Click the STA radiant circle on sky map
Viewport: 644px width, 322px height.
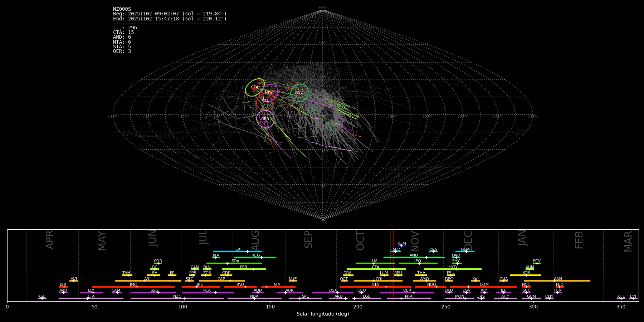tap(265, 101)
